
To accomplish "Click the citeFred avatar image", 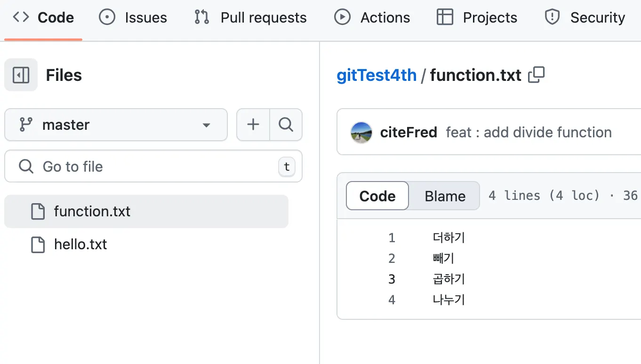I will [x=361, y=133].
